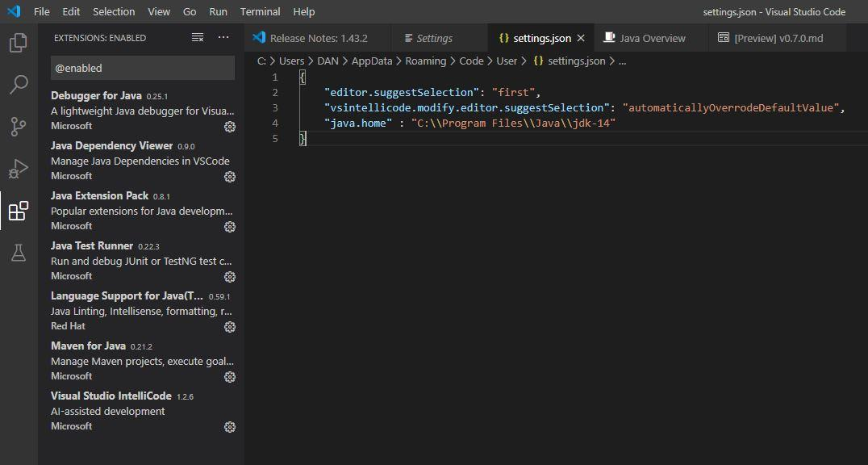Select Debugger for Java extension
This screenshot has width=868, height=465.
(x=142, y=111)
